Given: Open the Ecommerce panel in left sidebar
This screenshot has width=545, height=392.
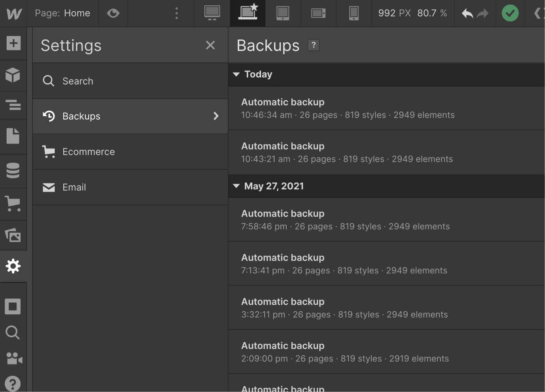Looking at the screenshot, I should (x=14, y=203).
